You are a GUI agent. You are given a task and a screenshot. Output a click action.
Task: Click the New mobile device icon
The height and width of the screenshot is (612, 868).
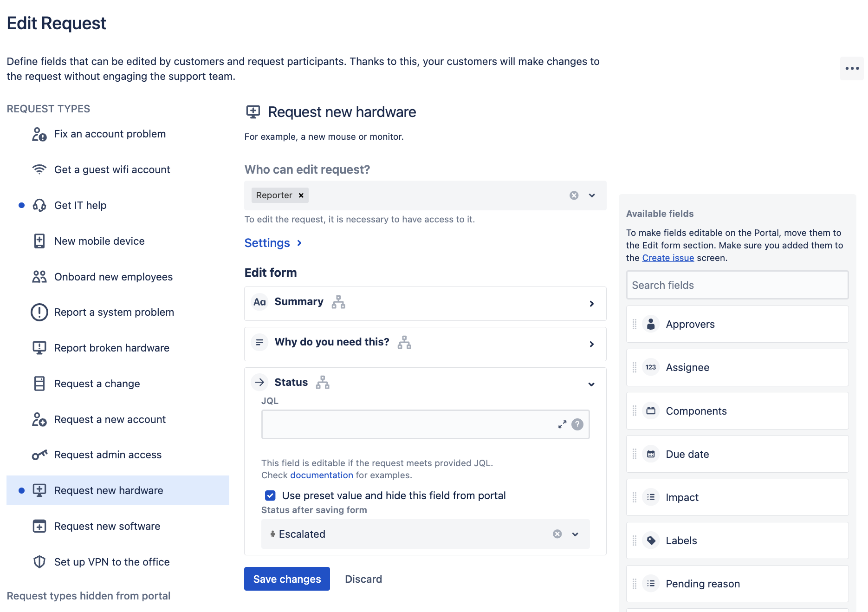click(x=39, y=241)
